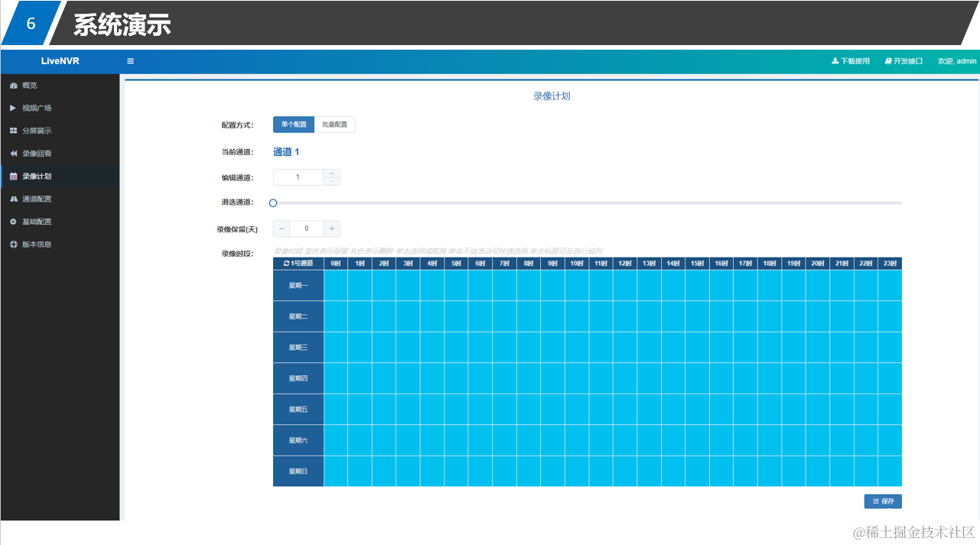Toggle the 3时 column header

click(408, 263)
